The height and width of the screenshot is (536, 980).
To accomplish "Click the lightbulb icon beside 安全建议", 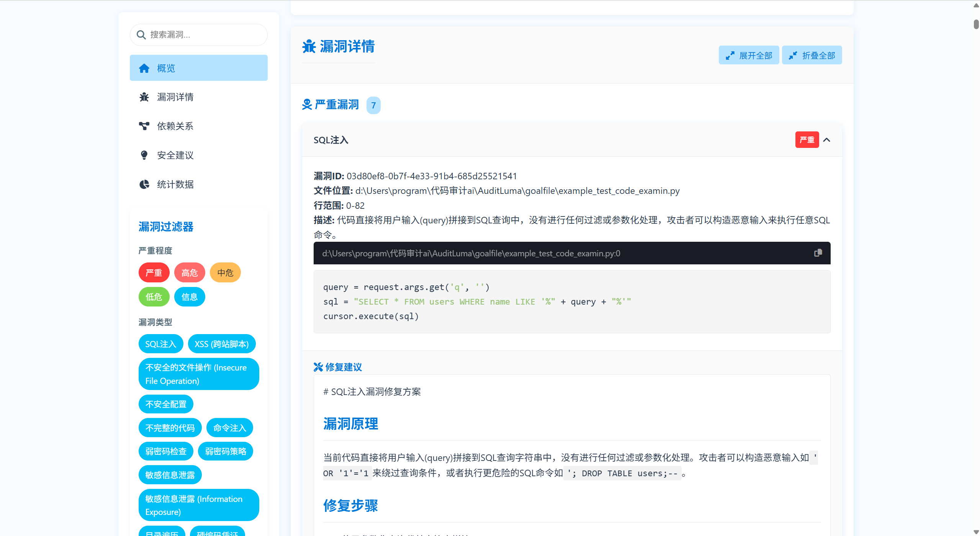I will tap(144, 155).
